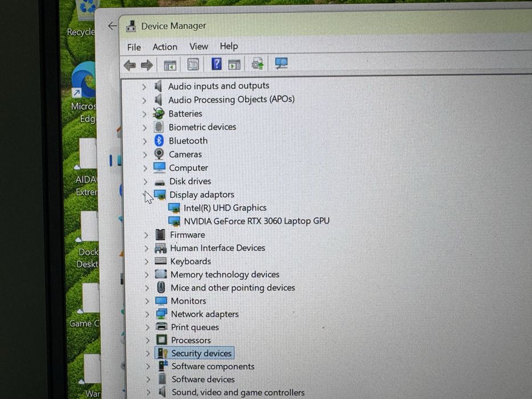Click the Update device driver toolbar icon

click(258, 63)
